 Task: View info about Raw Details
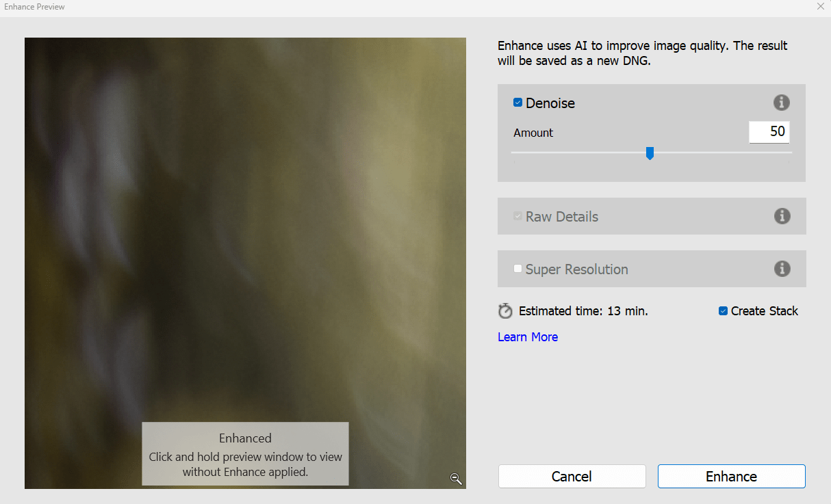tap(782, 216)
